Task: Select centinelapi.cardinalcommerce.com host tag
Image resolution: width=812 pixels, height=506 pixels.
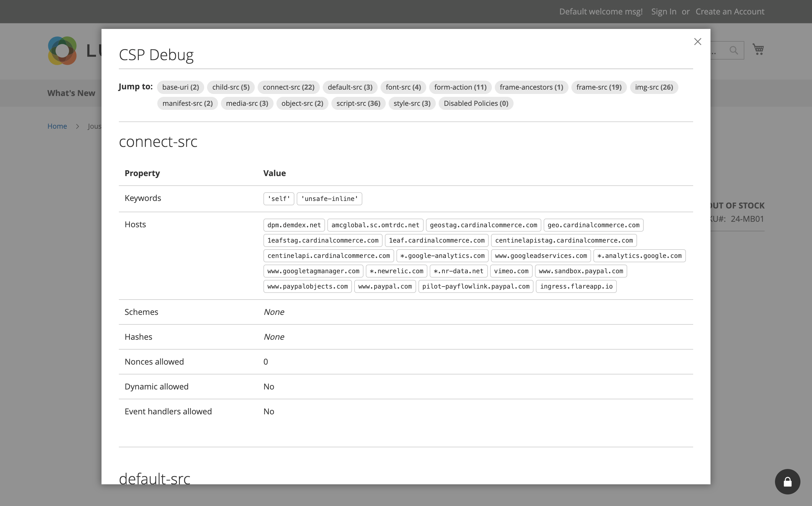Action: (328, 256)
